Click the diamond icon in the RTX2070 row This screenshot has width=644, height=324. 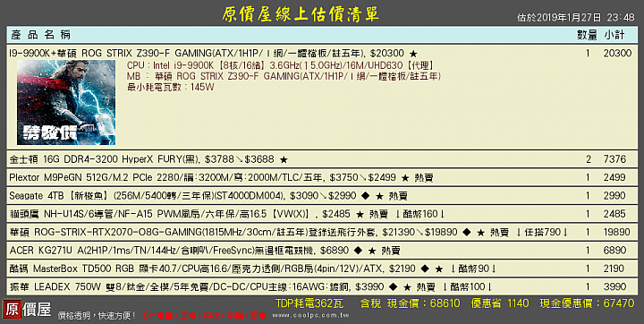click(466, 233)
